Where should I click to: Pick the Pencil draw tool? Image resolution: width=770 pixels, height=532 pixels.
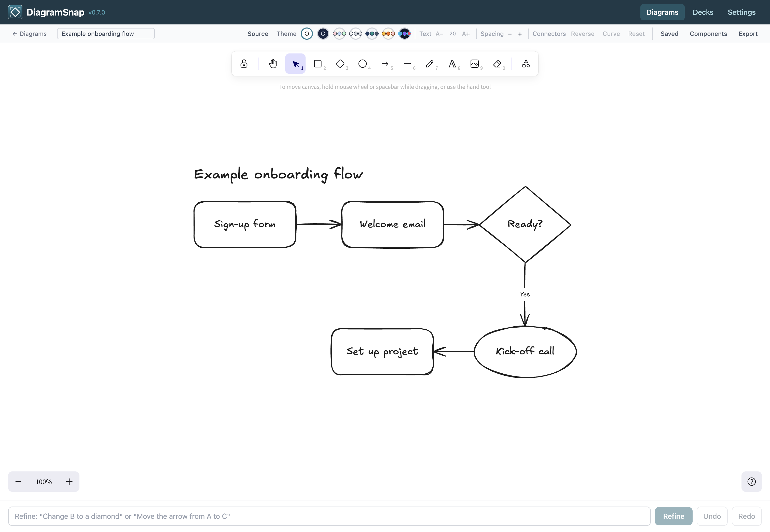point(430,64)
